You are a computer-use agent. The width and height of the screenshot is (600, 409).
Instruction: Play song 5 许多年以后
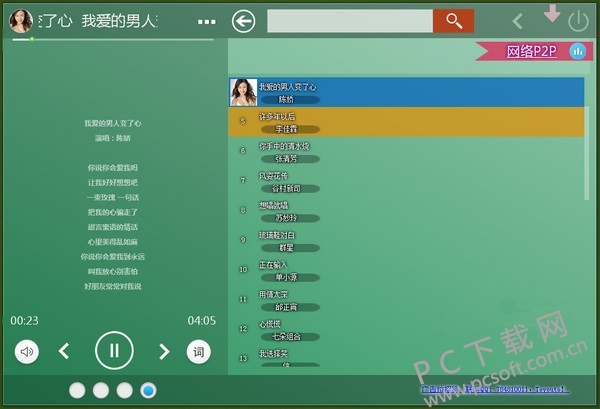(406, 122)
